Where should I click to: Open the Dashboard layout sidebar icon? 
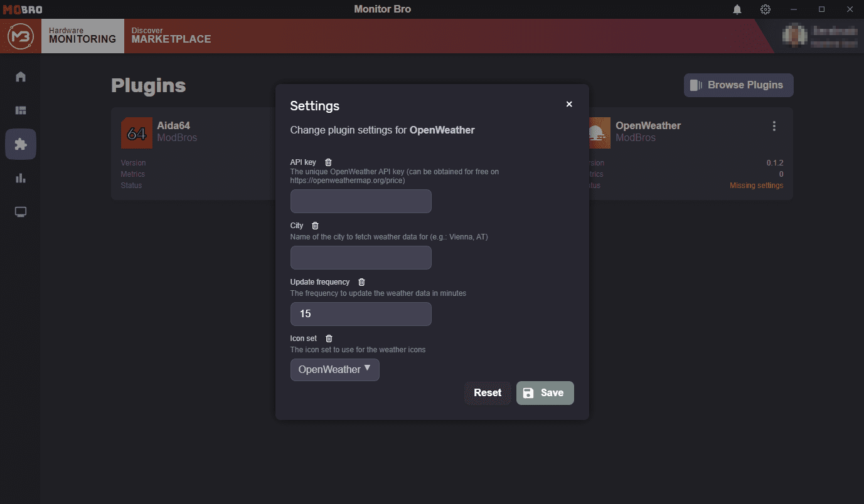point(21,110)
